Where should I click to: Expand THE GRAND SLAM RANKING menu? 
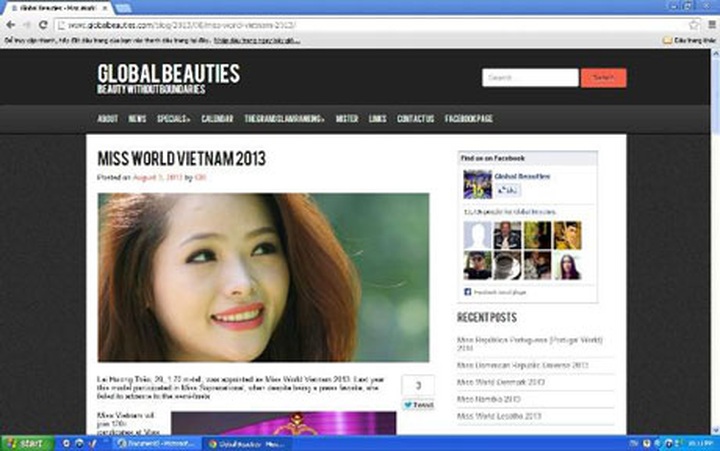[x=284, y=118]
